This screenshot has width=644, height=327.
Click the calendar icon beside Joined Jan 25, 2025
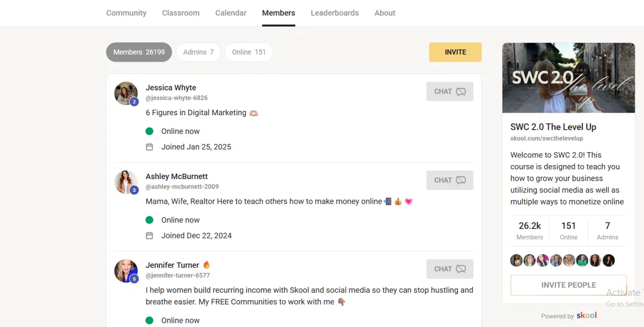150,147
